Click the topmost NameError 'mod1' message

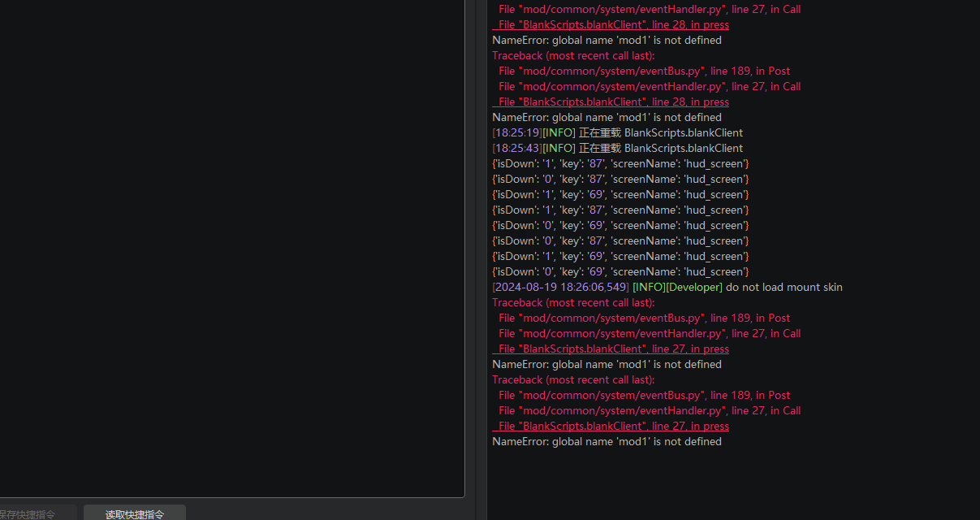point(607,41)
